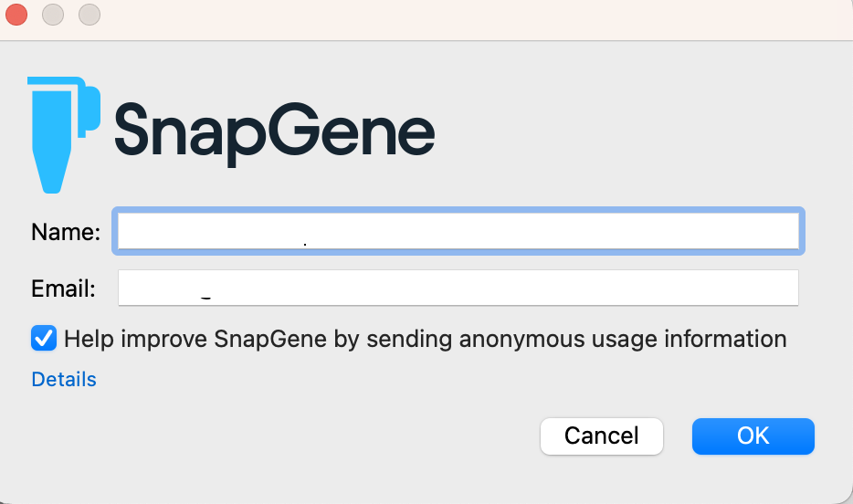
Task: Close the dialog with the red button
Action: click(16, 15)
